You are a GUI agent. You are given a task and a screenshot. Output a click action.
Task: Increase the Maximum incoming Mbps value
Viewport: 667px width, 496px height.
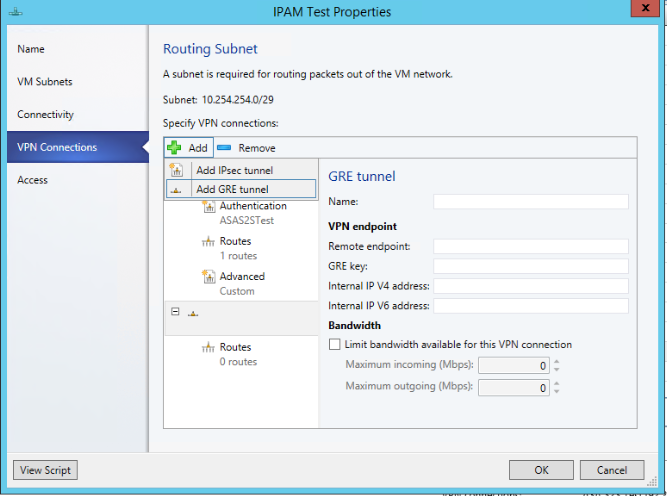click(557, 362)
